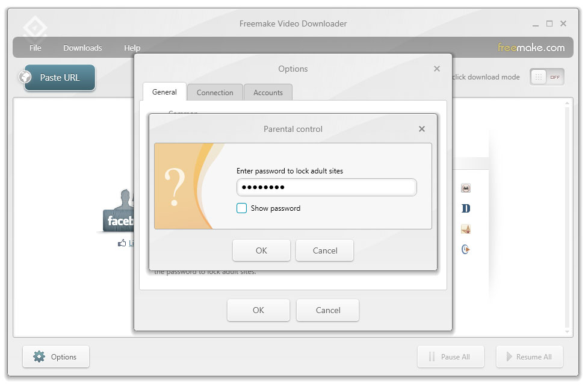Switch to the Accounts tab

[x=268, y=92]
